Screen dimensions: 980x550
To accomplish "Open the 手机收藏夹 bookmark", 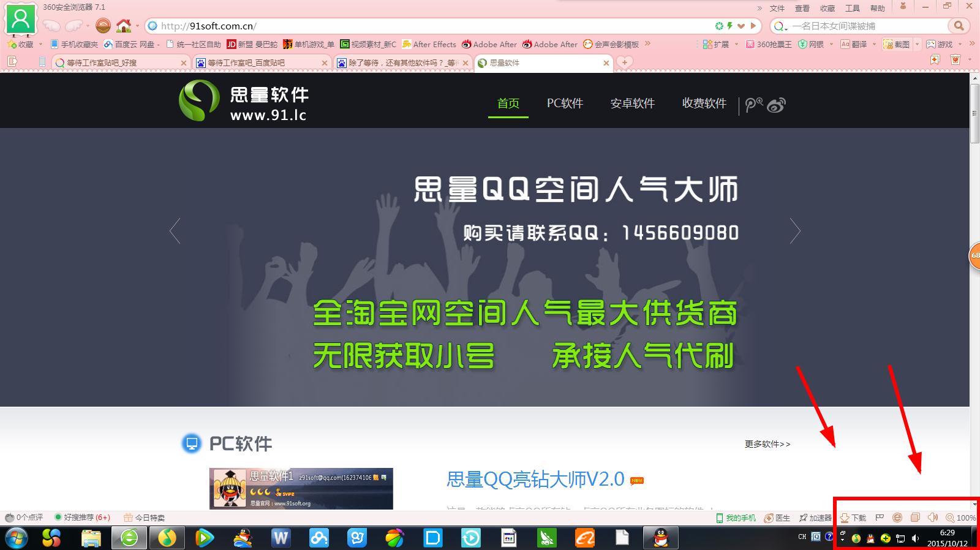I will (74, 44).
